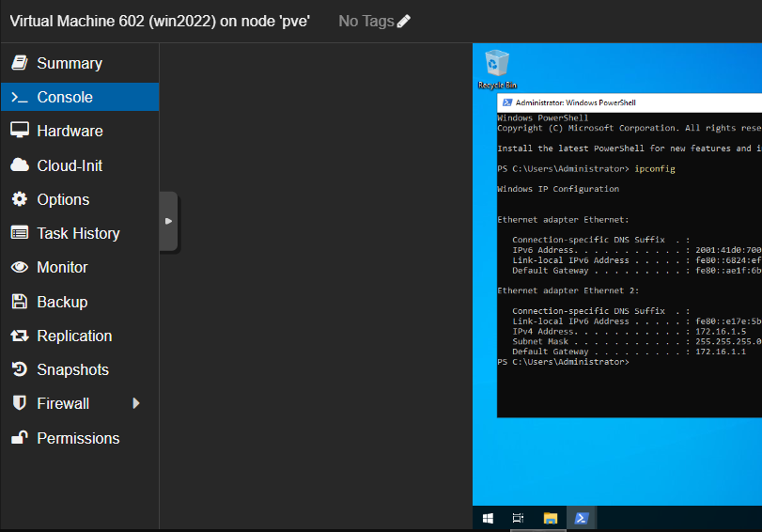The height and width of the screenshot is (532, 762).
Task: Expand the Firewall submenu arrow
Action: (136, 403)
